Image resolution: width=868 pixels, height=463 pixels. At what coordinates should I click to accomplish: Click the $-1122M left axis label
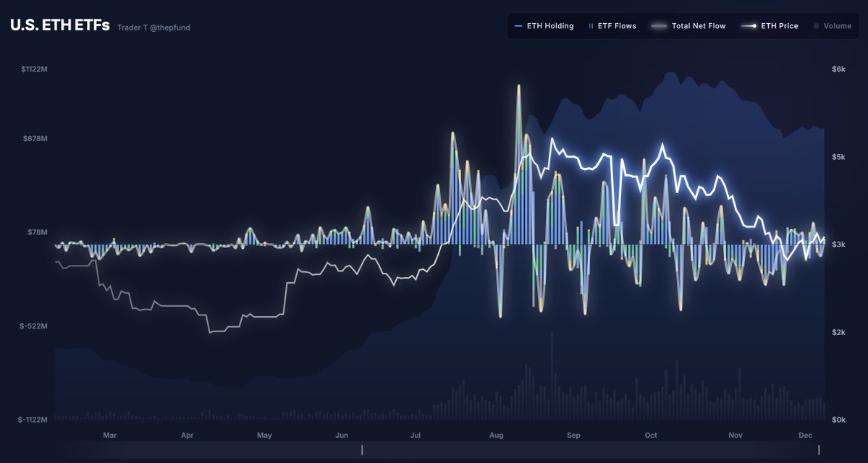point(33,420)
